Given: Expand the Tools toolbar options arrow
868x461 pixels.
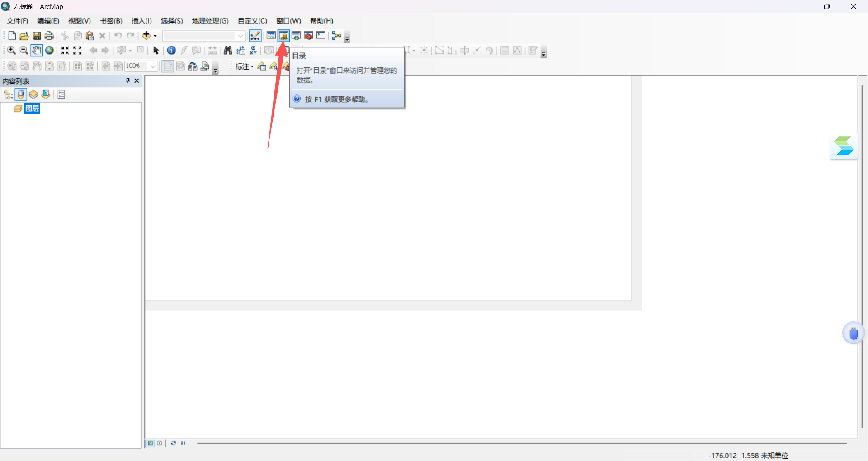Looking at the screenshot, I should pyautogui.click(x=544, y=52).
